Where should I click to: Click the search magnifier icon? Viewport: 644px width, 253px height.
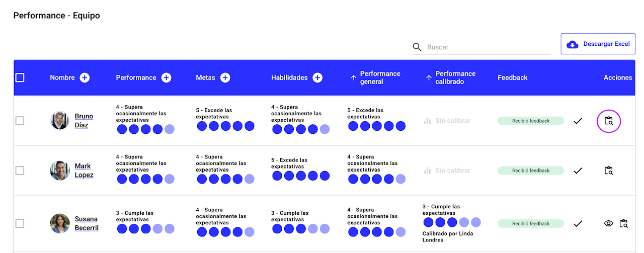coord(417,47)
